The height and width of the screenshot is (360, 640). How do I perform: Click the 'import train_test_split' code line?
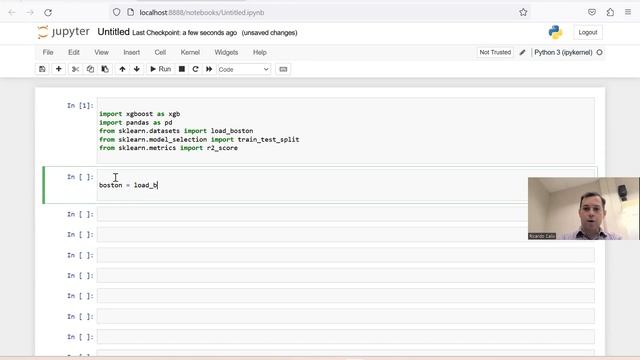coord(199,140)
